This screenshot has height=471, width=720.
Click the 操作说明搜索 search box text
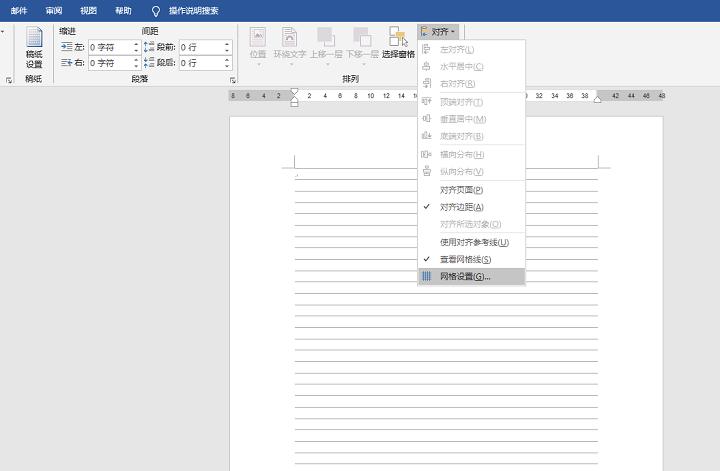coord(193,11)
